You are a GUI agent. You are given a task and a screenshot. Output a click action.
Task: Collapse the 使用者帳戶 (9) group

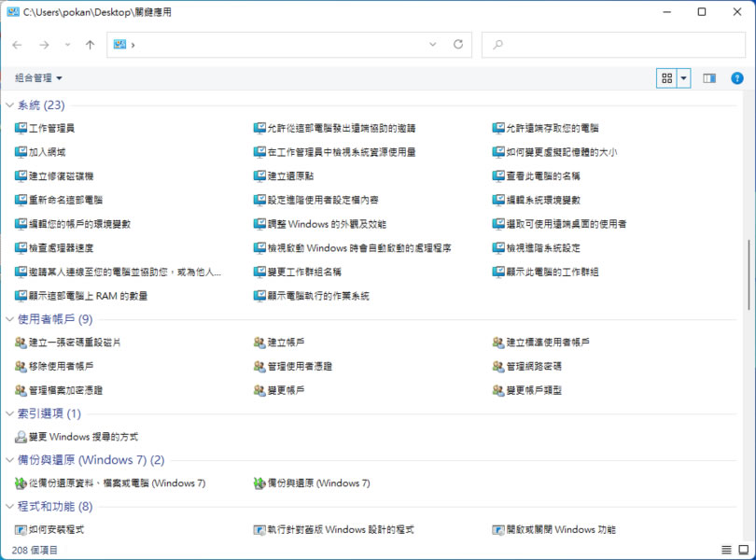[x=9, y=319]
